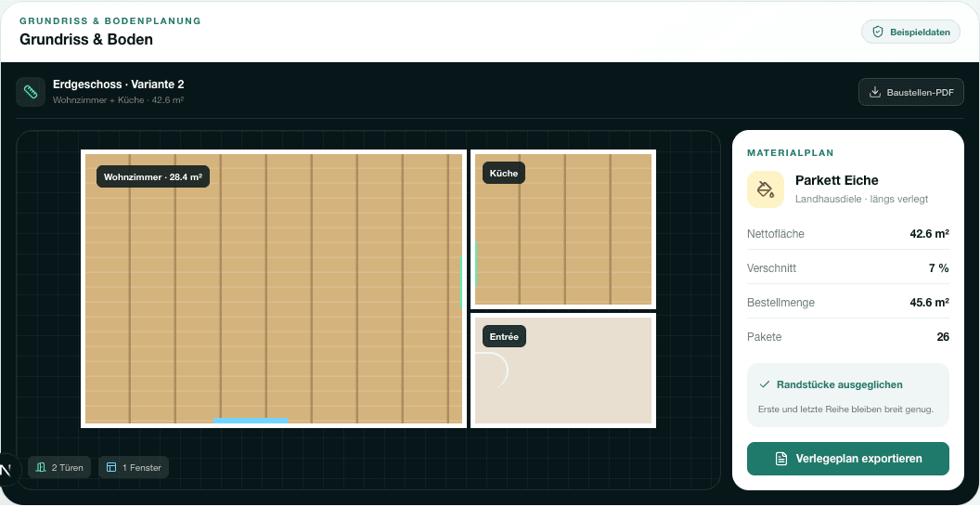Screen dimensions: 980x507
Task: Select the Entrée room label
Action: (504, 336)
